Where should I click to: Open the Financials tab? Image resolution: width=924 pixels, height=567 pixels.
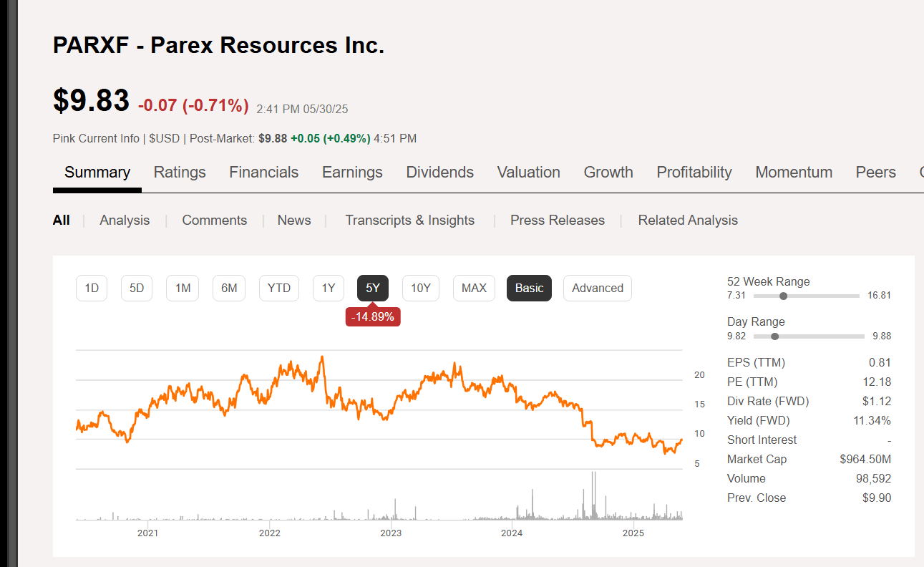tap(263, 172)
